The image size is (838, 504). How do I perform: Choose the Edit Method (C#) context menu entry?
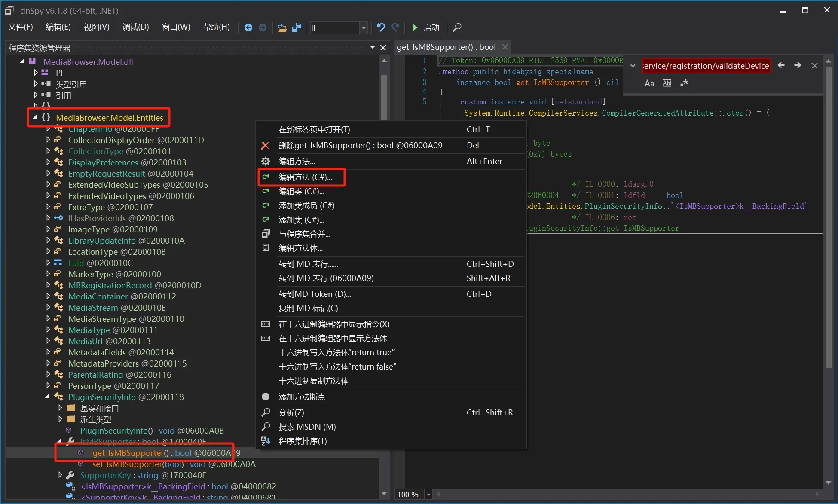coord(305,177)
